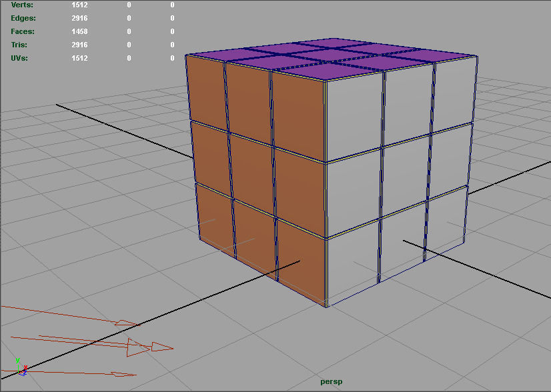This screenshot has width=551, height=392.
Task: Select the center orange tile on cube side
Action: [x=252, y=174]
